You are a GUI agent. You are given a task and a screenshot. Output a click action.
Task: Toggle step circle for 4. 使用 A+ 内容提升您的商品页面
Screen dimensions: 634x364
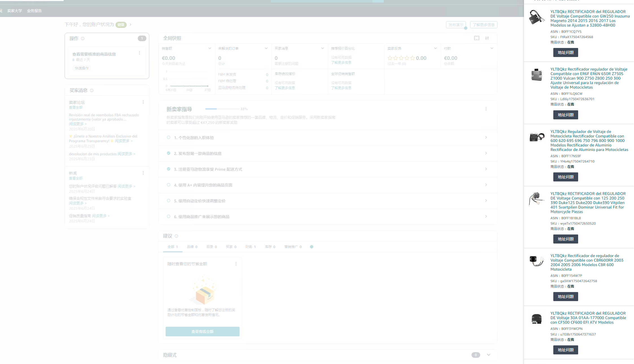coord(168,185)
